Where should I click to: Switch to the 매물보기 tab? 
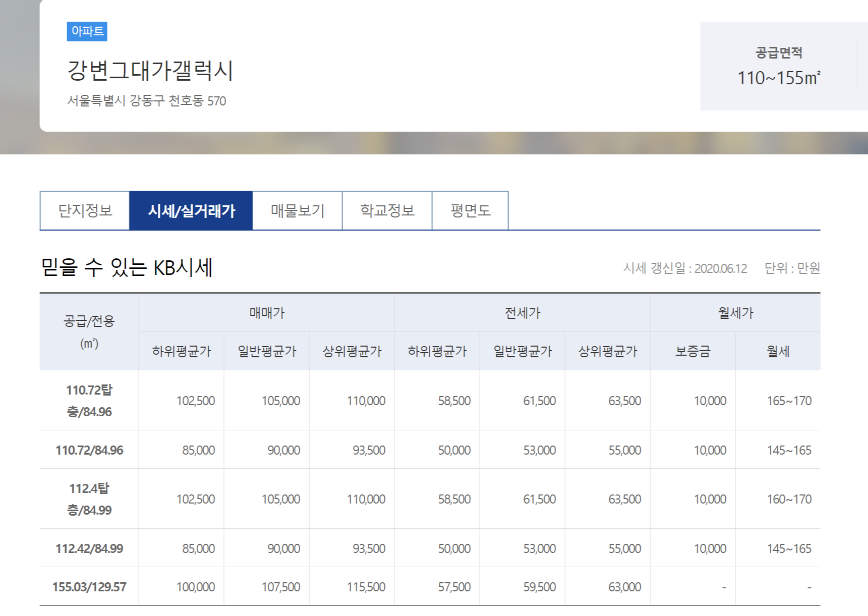(x=297, y=211)
